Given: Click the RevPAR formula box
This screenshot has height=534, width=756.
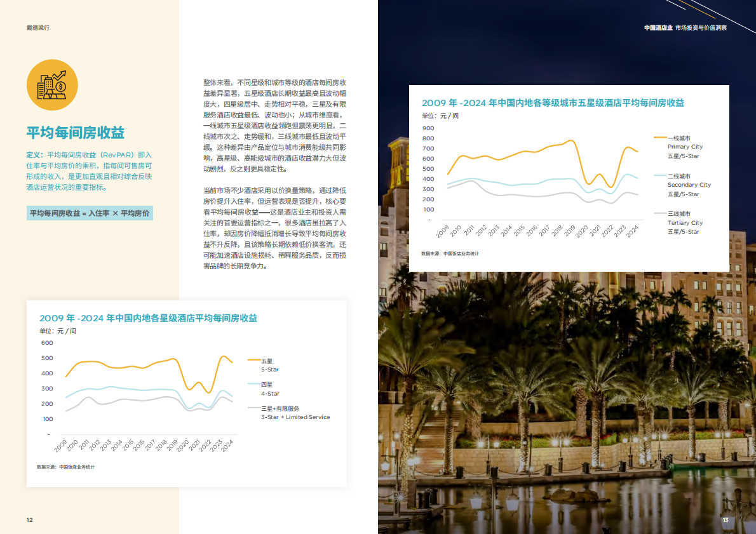Looking at the screenshot, I should [89, 213].
